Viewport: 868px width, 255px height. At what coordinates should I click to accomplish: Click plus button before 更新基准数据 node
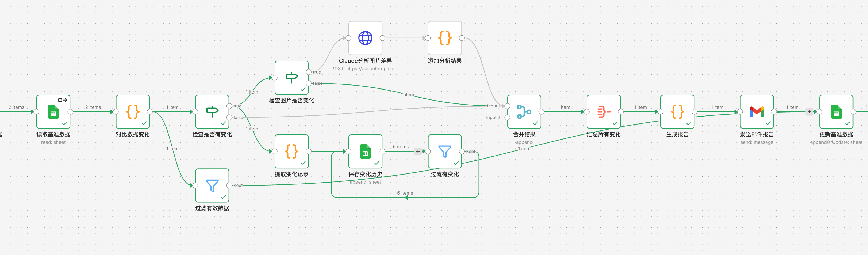pos(809,112)
